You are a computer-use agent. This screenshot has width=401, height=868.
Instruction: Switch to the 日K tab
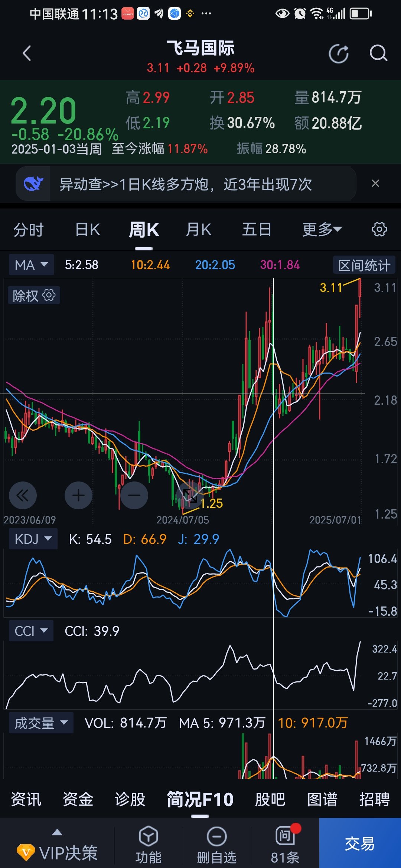pos(88,230)
